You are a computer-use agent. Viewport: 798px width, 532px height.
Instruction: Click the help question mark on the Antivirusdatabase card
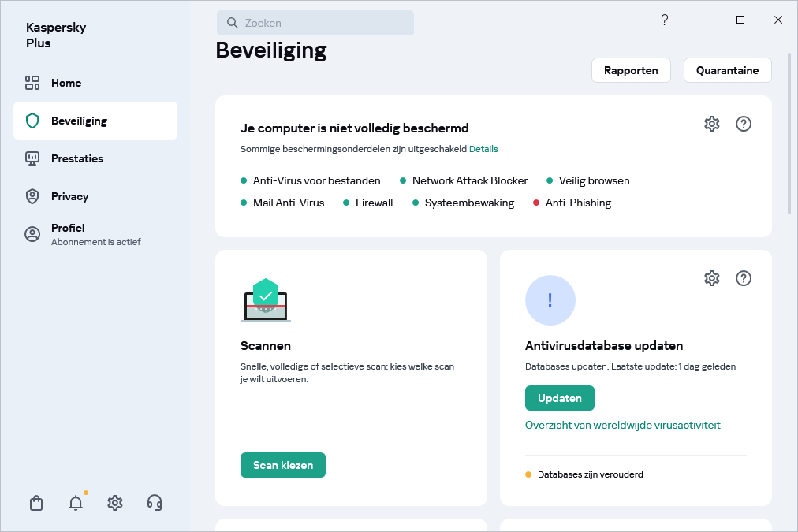coord(743,278)
